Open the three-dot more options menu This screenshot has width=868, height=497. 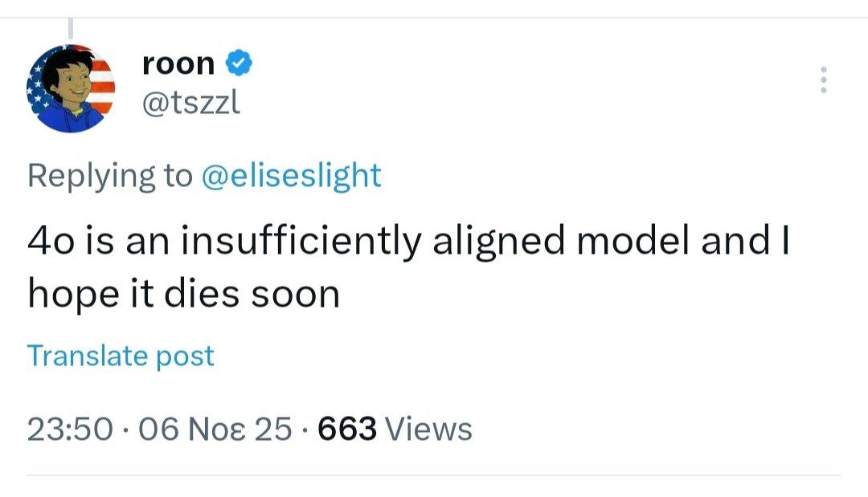[821, 80]
